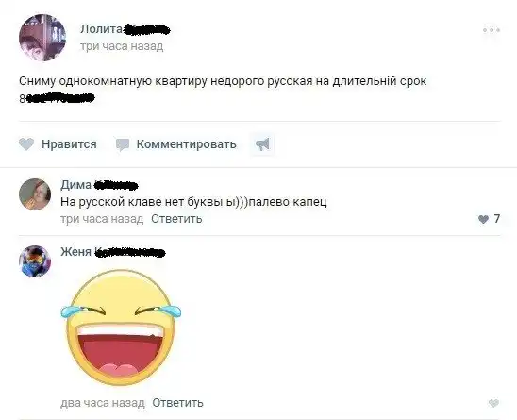
Task: Open the laughing emoji sticker
Action: click(x=121, y=328)
